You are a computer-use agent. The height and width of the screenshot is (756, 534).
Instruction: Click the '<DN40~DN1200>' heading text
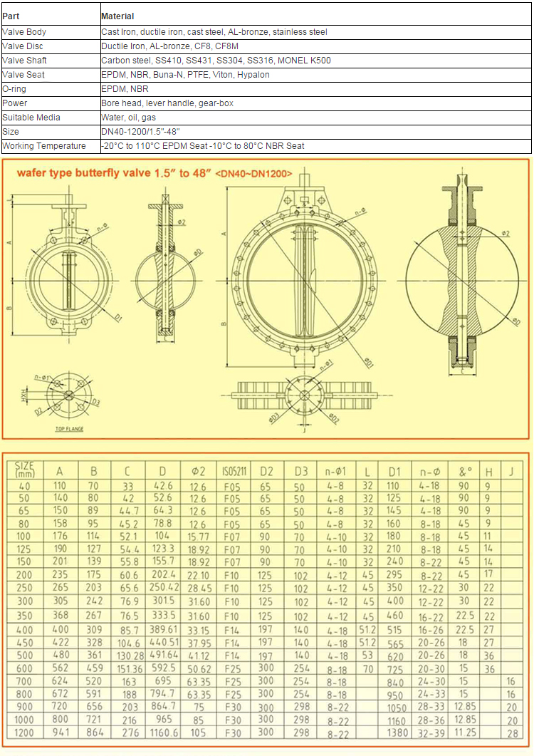click(253, 174)
